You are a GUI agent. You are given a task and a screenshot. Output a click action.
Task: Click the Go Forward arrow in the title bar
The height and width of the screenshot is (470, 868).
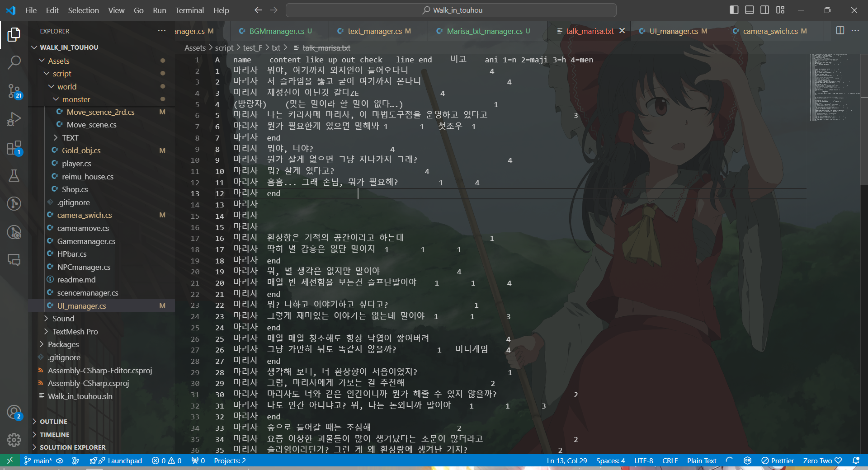(x=274, y=10)
